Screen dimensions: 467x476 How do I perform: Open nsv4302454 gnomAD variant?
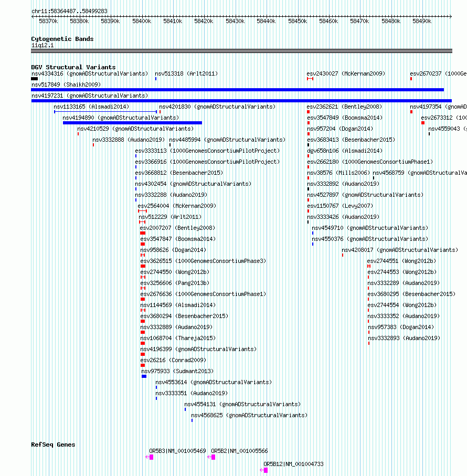point(193,184)
